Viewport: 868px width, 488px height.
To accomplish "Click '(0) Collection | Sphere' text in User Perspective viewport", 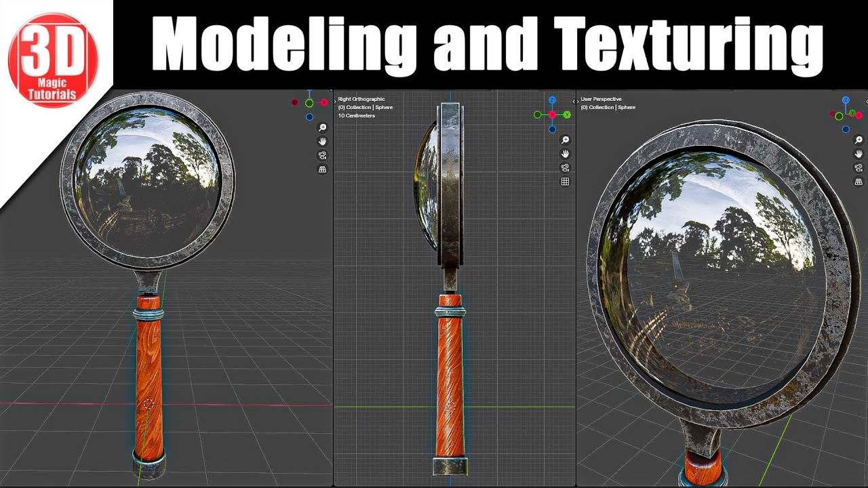I will pos(608,108).
